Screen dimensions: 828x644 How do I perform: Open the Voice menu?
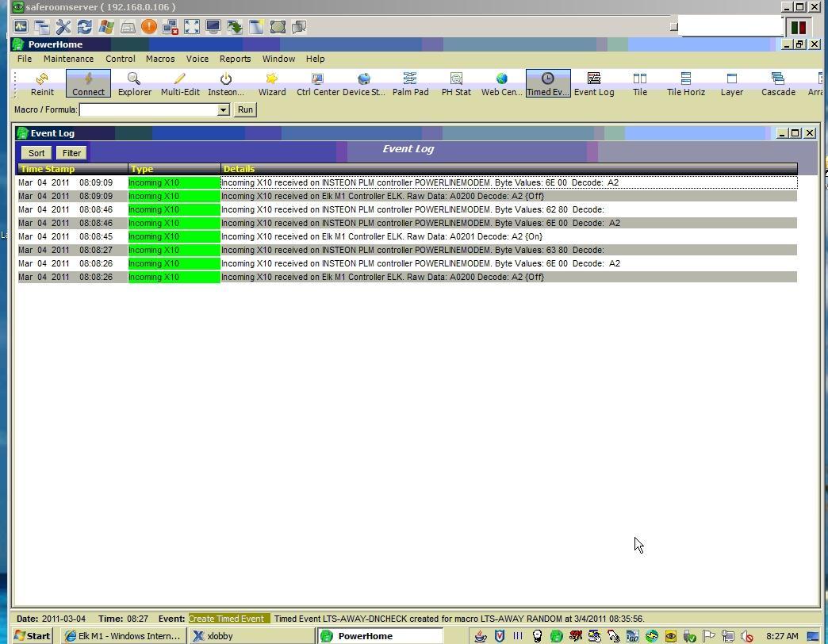point(197,59)
